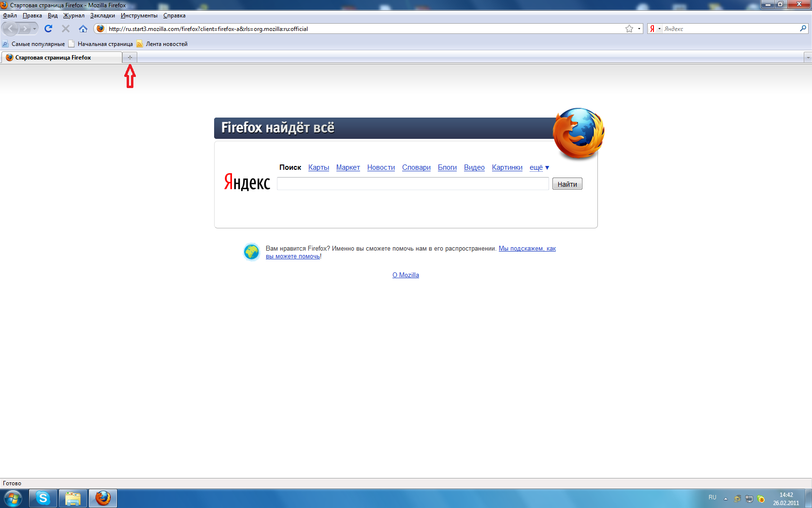Viewport: 812px width, 508px height.
Task: Open the Блоги link
Action: coord(447,167)
